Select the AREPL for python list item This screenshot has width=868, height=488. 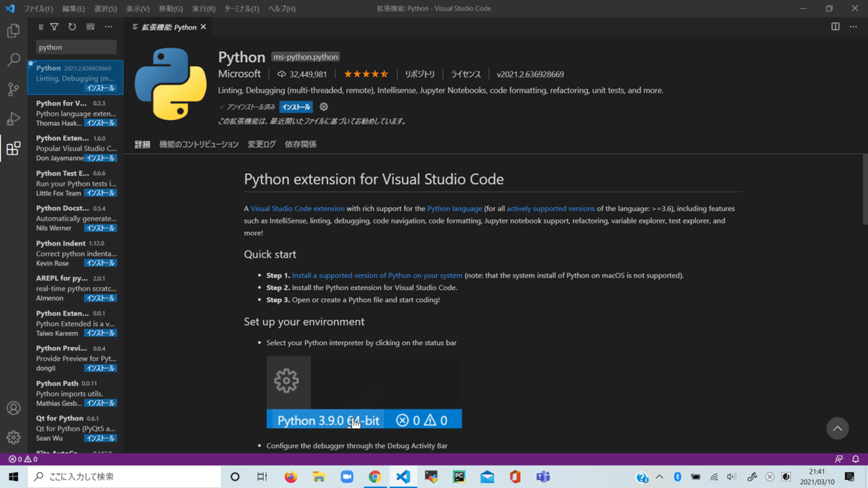75,288
